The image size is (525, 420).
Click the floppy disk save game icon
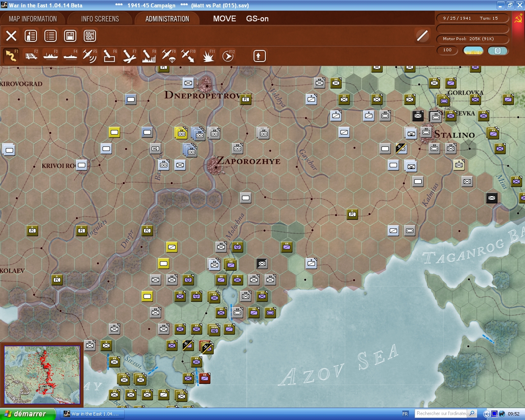click(70, 36)
